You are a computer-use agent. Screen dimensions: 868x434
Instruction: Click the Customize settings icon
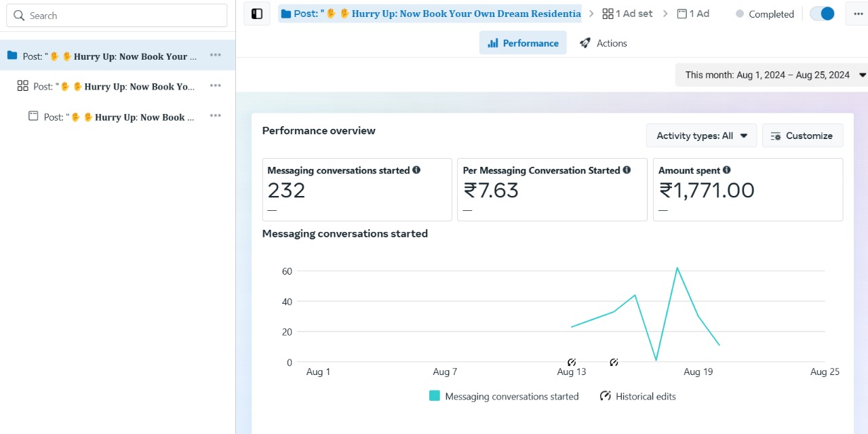coord(776,136)
